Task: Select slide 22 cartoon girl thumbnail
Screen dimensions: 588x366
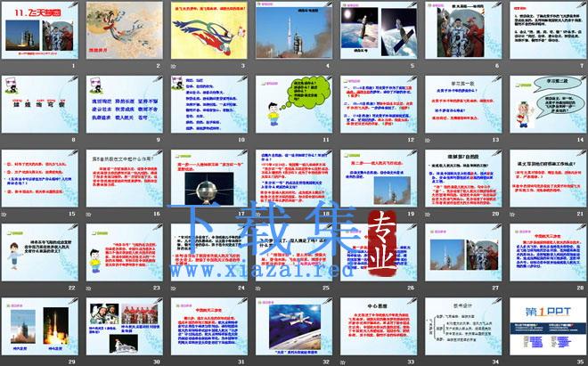Action: pos(40,252)
